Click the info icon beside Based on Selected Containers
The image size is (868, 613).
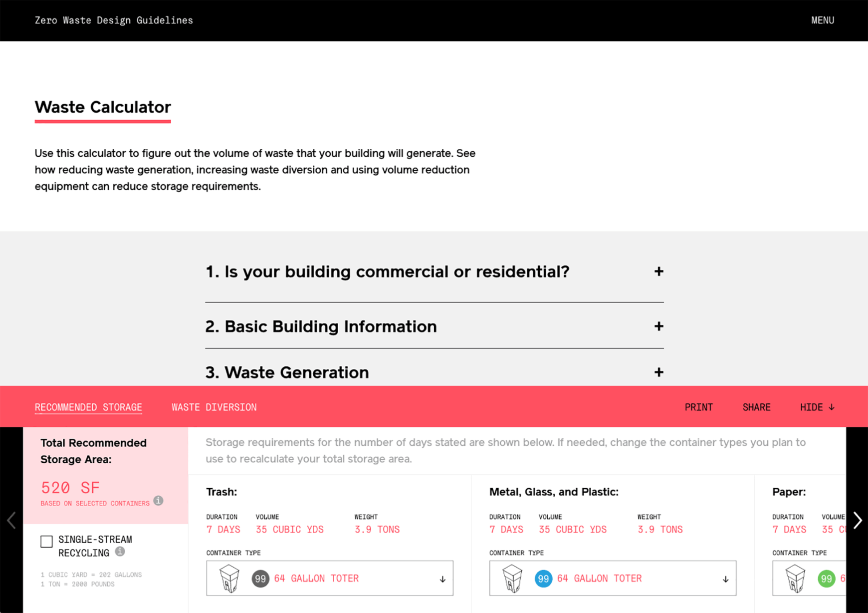coord(158,501)
